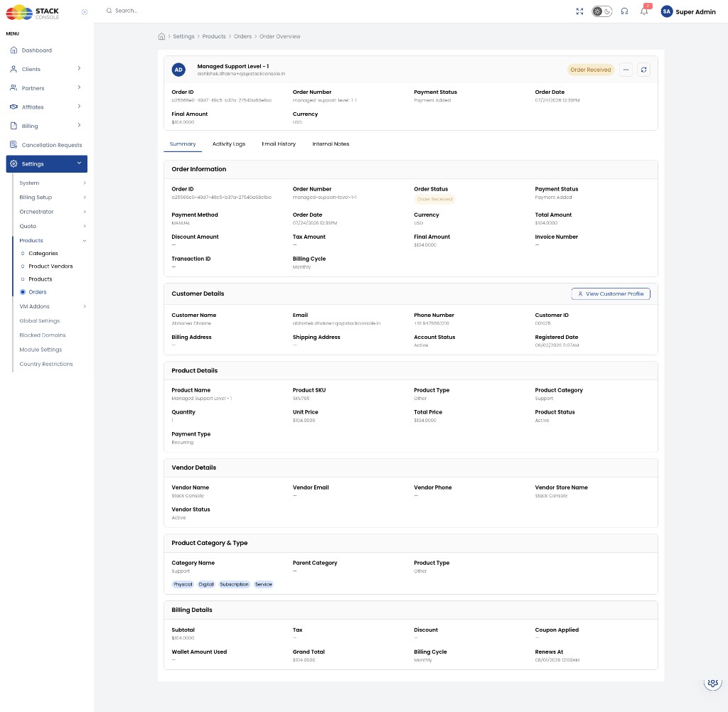Open notifications bell
Image resolution: width=728 pixels, height=712 pixels.
tap(644, 11)
